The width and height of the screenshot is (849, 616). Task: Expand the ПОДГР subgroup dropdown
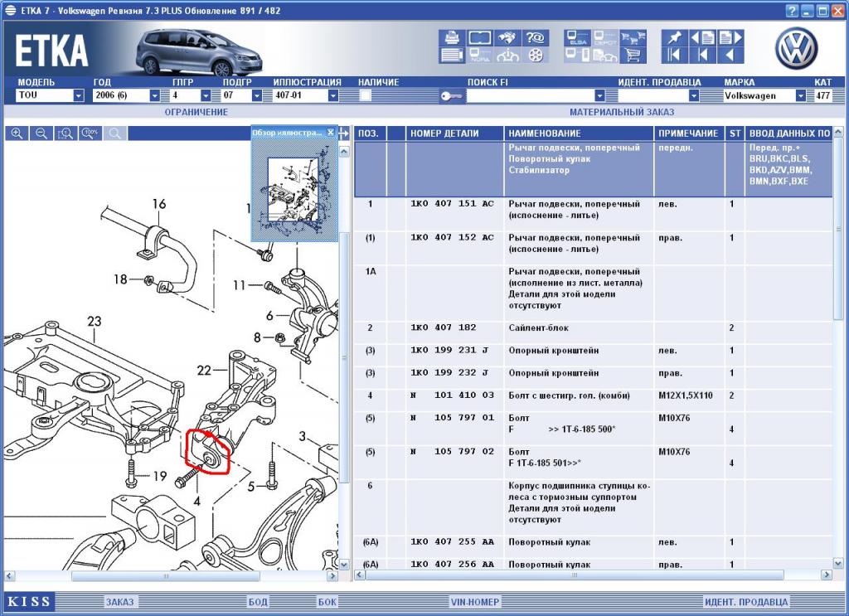point(257,95)
